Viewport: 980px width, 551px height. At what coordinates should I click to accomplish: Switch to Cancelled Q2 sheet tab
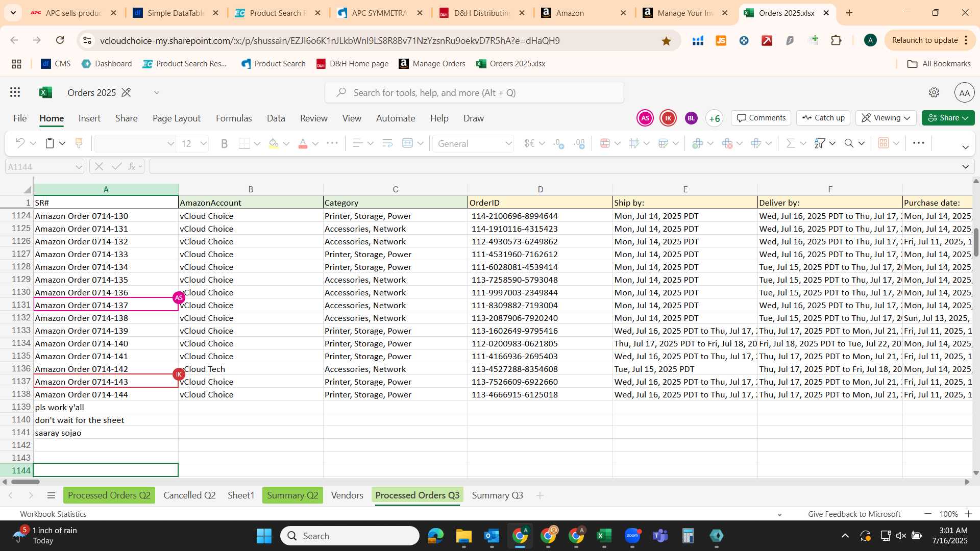click(189, 495)
